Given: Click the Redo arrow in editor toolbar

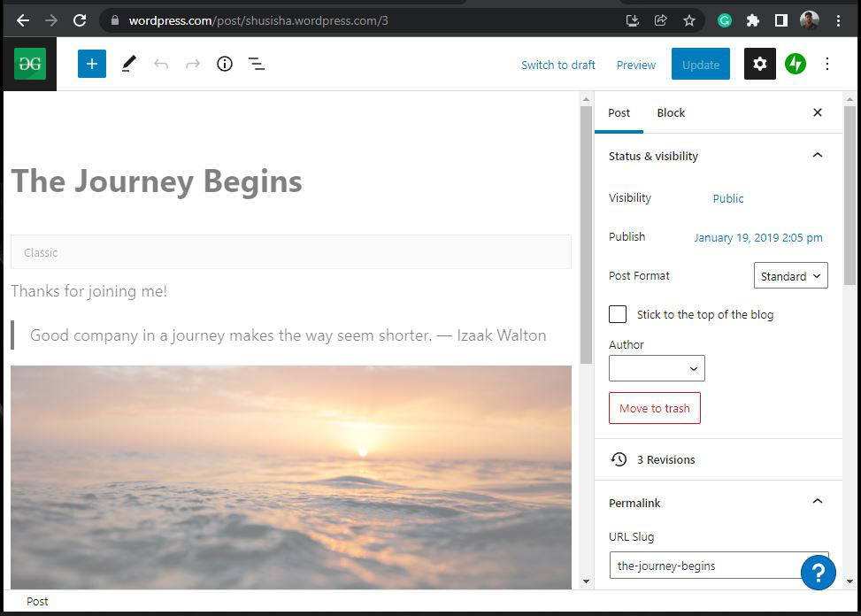Looking at the screenshot, I should coord(193,65).
